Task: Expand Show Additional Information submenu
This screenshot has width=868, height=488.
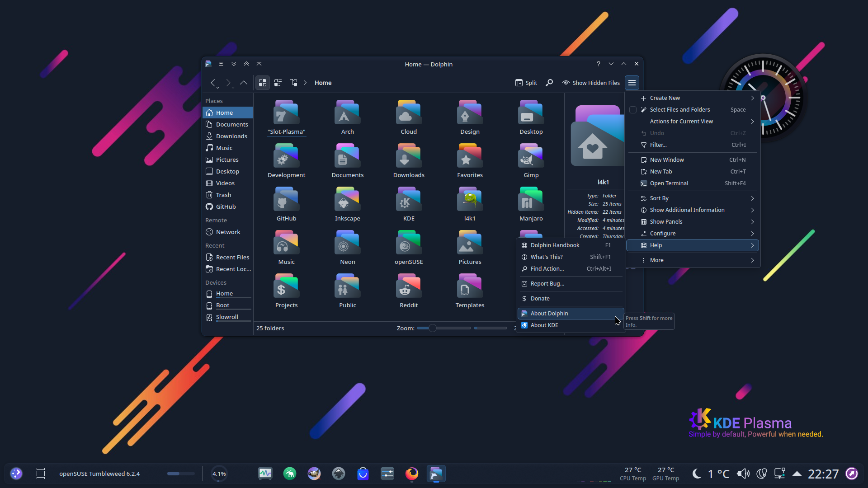Action: tap(693, 210)
